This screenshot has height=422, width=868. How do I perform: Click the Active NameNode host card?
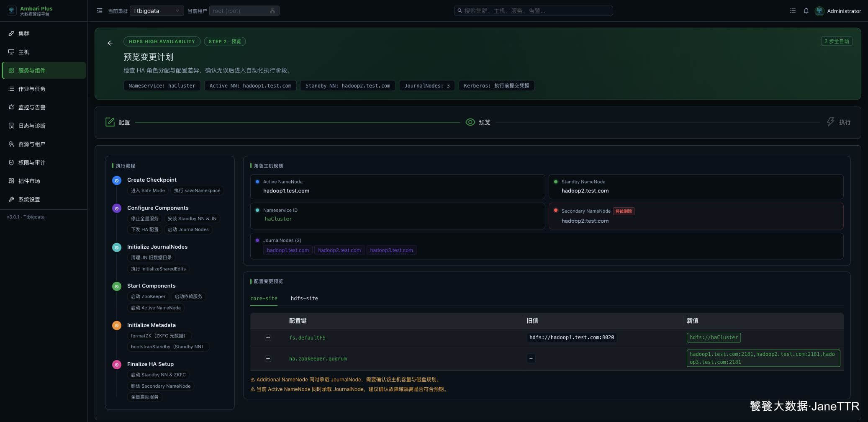(398, 187)
